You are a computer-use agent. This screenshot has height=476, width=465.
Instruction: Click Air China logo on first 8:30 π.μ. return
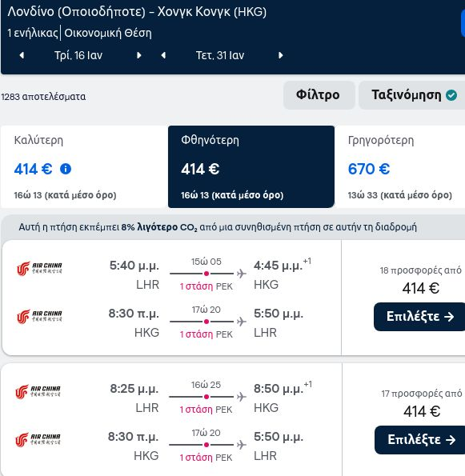tap(39, 316)
